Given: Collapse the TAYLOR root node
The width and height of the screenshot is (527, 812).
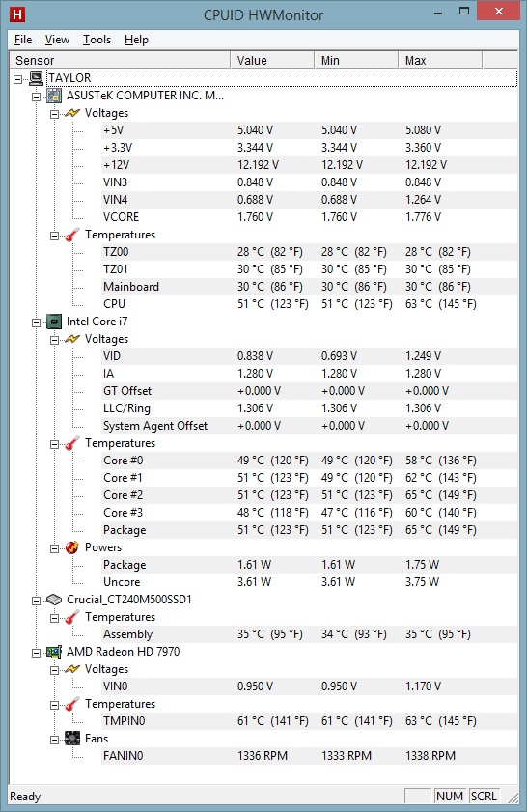Looking at the screenshot, I should point(18,79).
